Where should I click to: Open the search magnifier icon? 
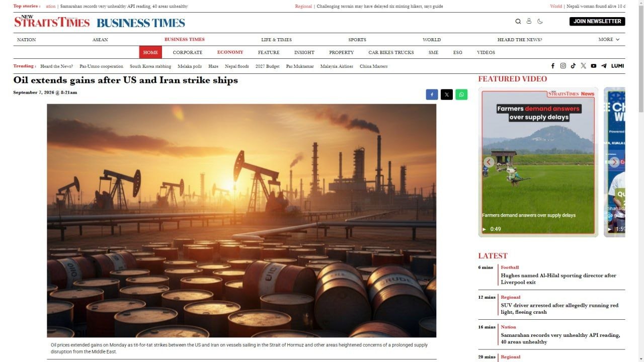click(x=518, y=21)
